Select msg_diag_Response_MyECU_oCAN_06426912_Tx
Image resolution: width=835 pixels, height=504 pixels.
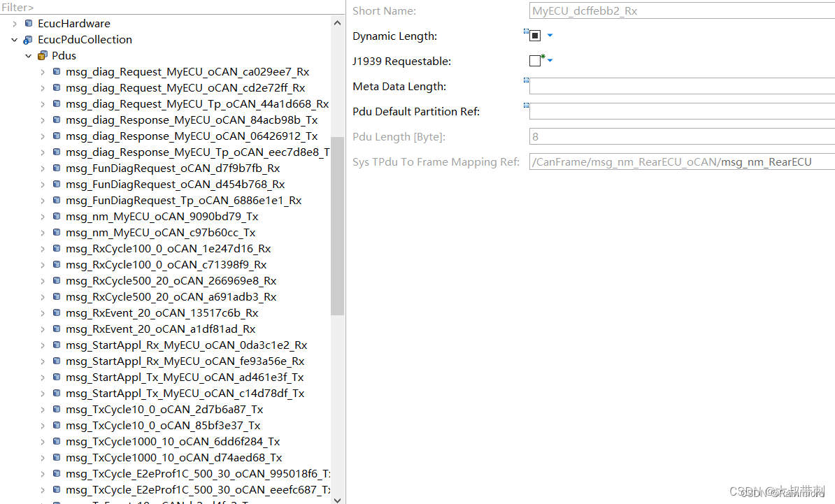pos(192,136)
